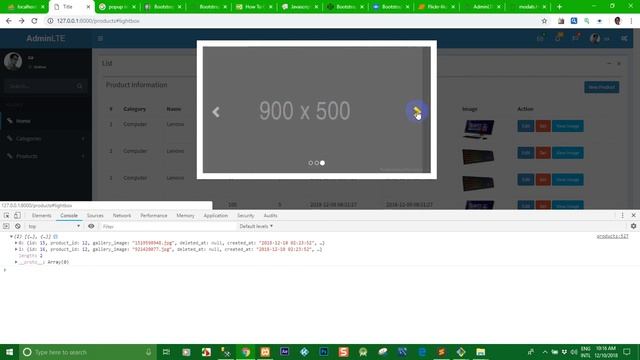The width and height of the screenshot is (640, 360).
Task: Expand console array item 1
Action: pos(16,249)
